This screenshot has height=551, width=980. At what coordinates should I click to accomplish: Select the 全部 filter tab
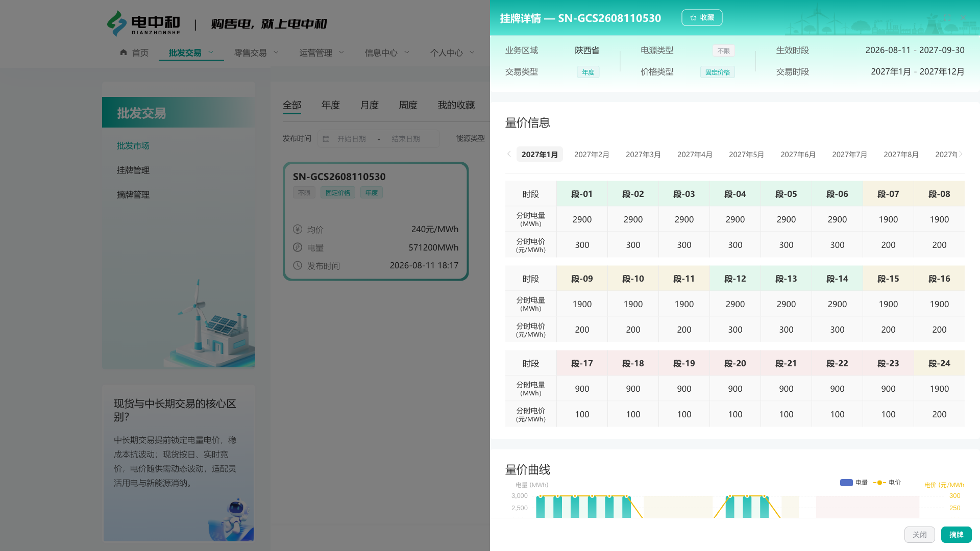pos(292,105)
